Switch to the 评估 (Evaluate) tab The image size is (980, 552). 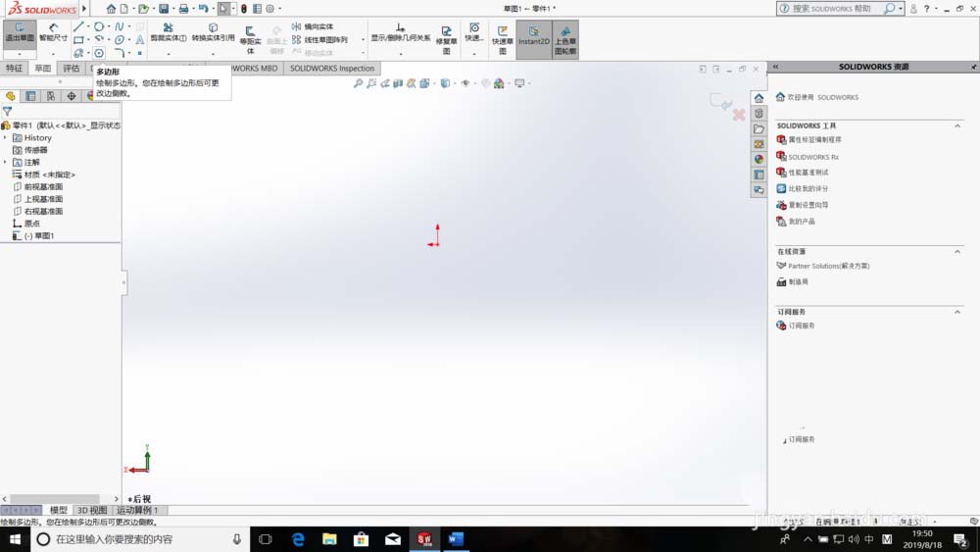72,68
